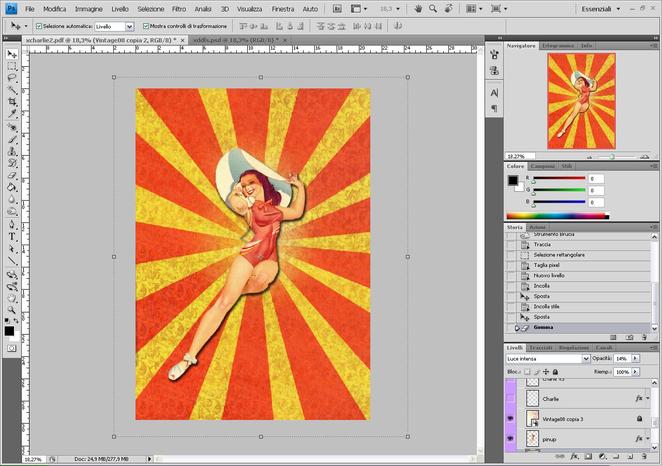Viewport: 662px width, 466px height.
Task: Open the Move tool preset picker arrow
Action: click(x=26, y=26)
